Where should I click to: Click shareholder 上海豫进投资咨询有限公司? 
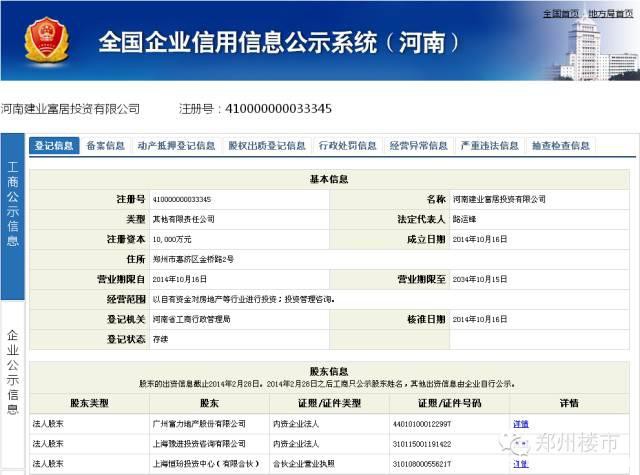point(199,444)
